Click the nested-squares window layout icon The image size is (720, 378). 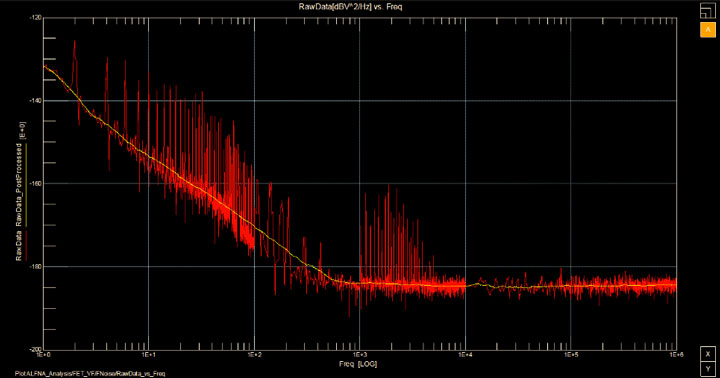(708, 11)
